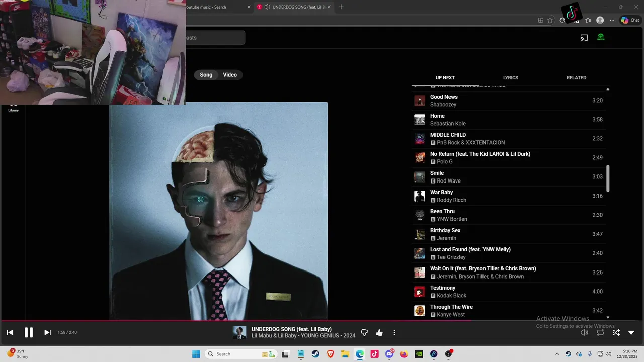
Task: Click the Good News album thumbnail
Action: pos(420,101)
